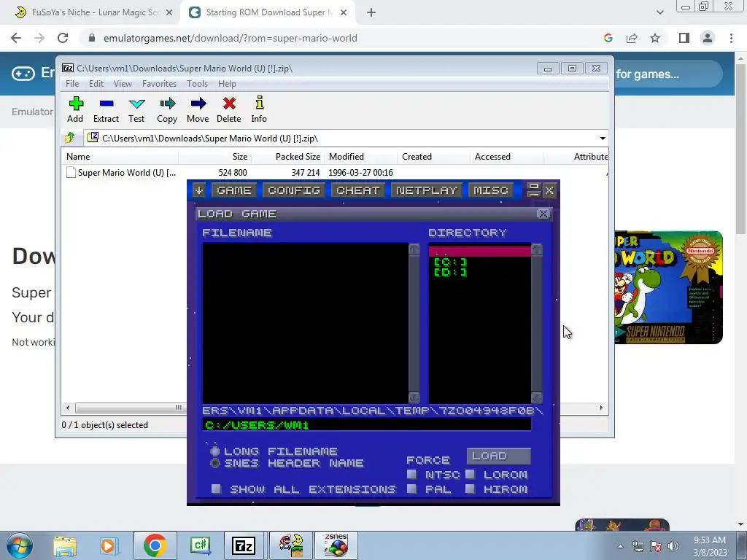This screenshot has height=560, width=747.
Task: Click the Copy icon in 7-Zip toolbar
Action: 167,109
